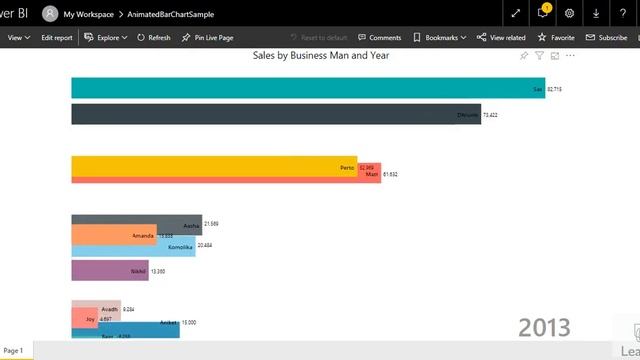Click the visual's focus mode icon

point(555,56)
